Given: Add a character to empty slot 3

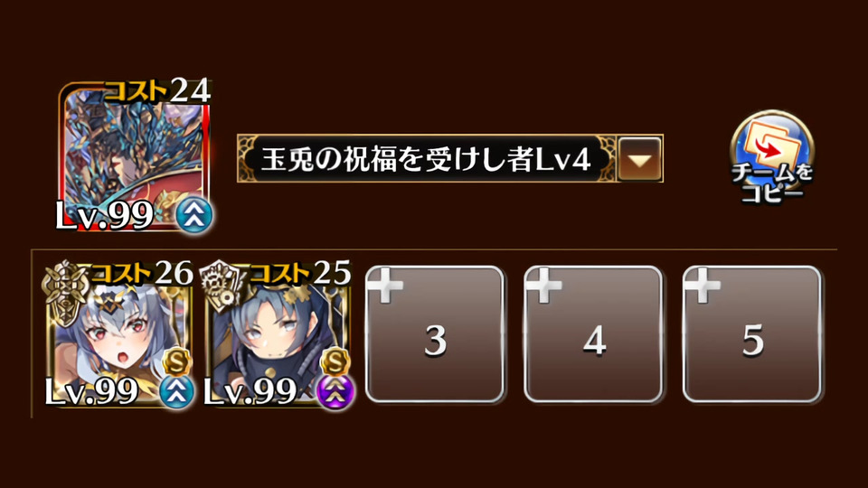Looking at the screenshot, I should (x=435, y=334).
